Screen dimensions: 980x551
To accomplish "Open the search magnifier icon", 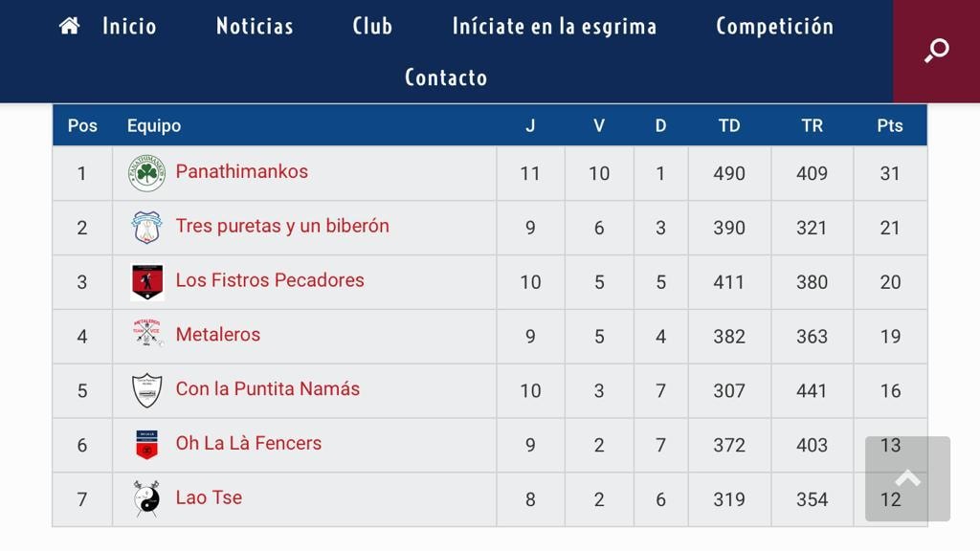I will (x=936, y=51).
